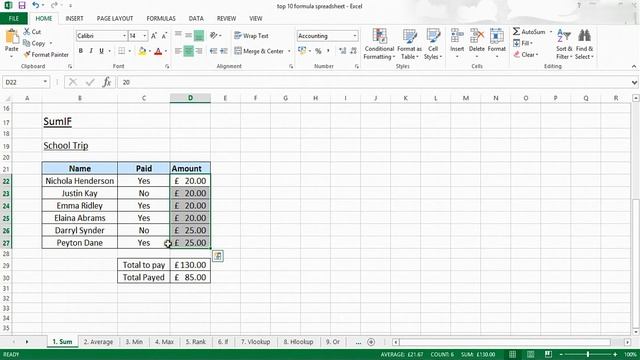Add a new sheet with the plus button
The height and width of the screenshot is (360, 640).
[371, 342]
